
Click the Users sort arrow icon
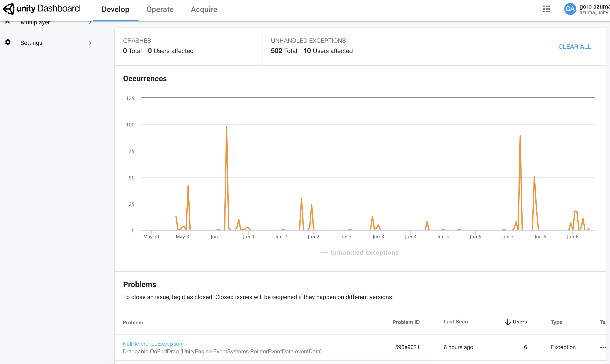click(x=507, y=322)
